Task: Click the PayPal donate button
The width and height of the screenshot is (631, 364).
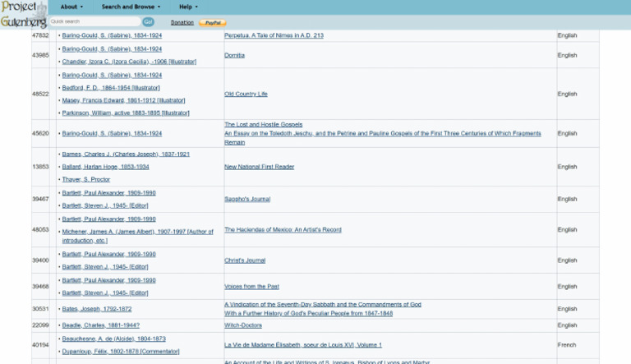Action: [213, 23]
